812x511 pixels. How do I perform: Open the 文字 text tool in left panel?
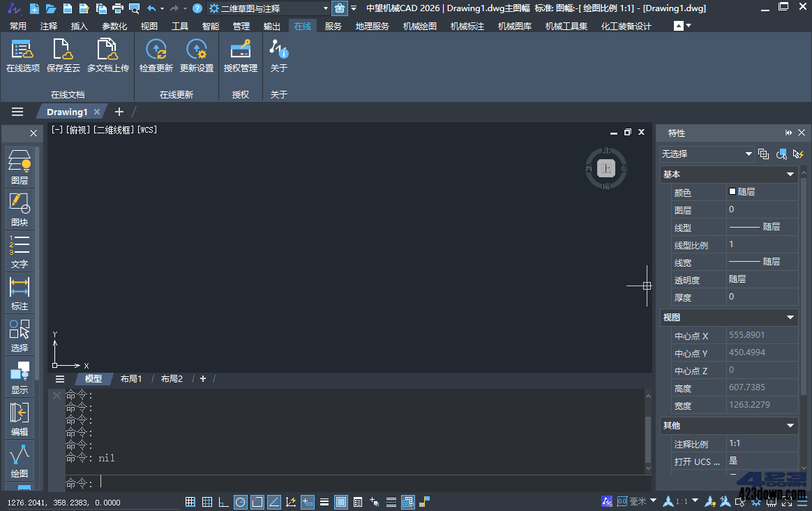tap(20, 251)
